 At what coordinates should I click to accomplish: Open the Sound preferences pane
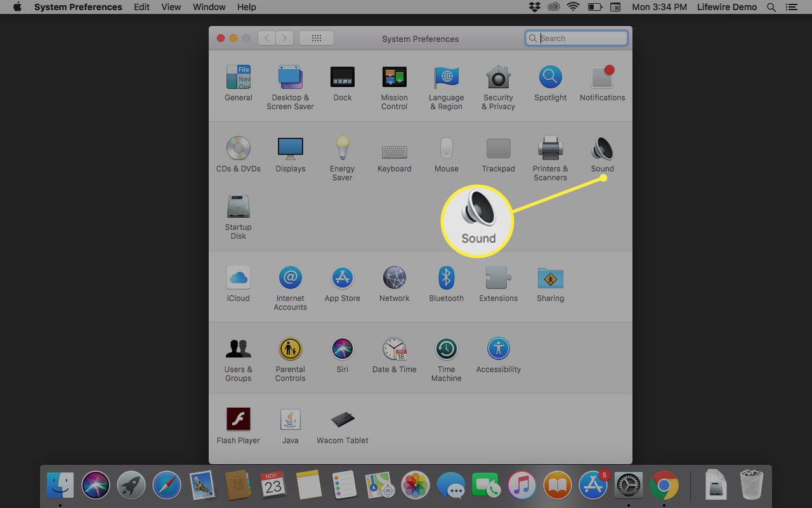click(603, 154)
